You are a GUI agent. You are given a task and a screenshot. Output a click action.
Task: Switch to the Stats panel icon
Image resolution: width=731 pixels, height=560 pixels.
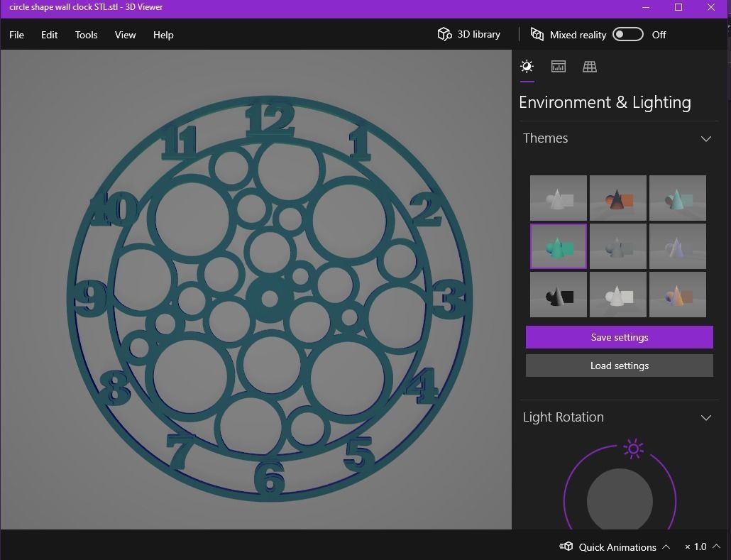558,66
